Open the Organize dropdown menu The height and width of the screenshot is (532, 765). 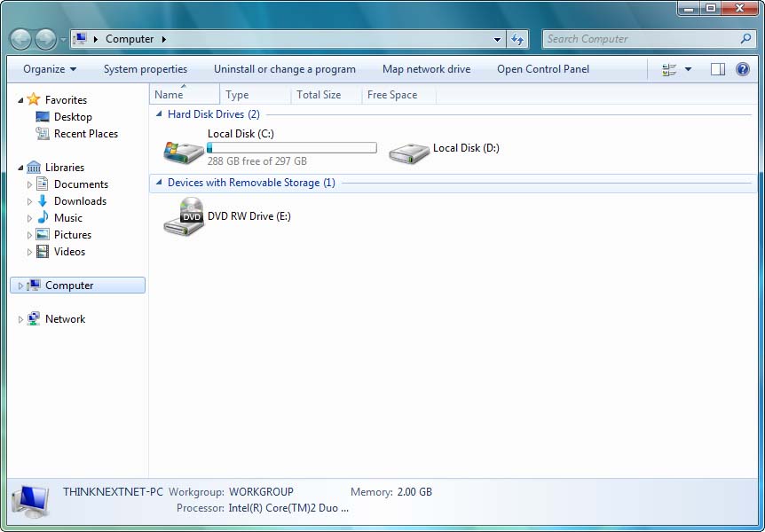coord(50,69)
